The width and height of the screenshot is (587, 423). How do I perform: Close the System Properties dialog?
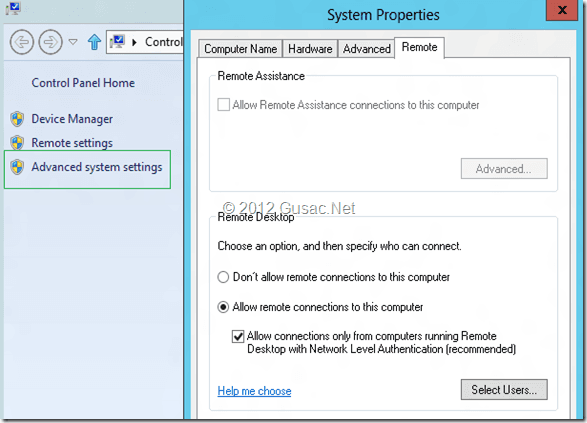(x=562, y=10)
